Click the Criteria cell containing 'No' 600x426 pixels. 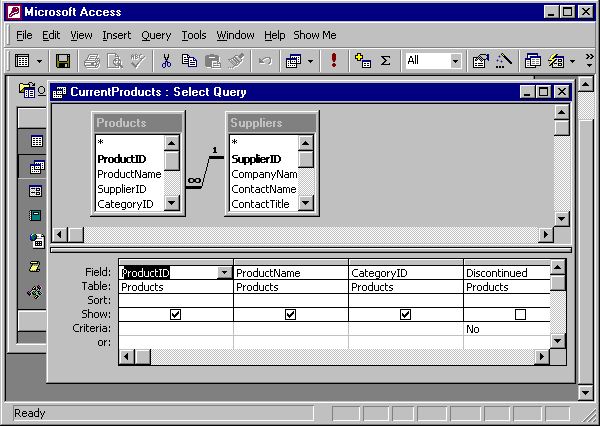tap(507, 328)
